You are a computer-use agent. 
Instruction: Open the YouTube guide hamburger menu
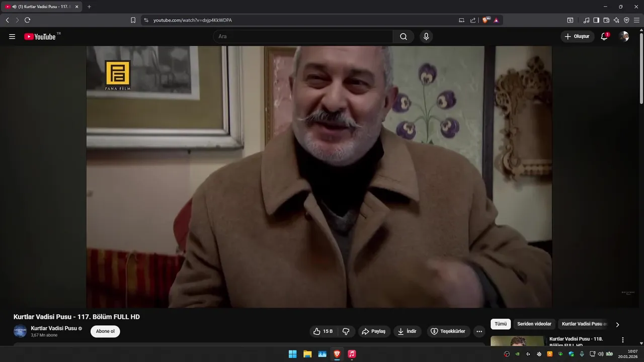(12, 37)
